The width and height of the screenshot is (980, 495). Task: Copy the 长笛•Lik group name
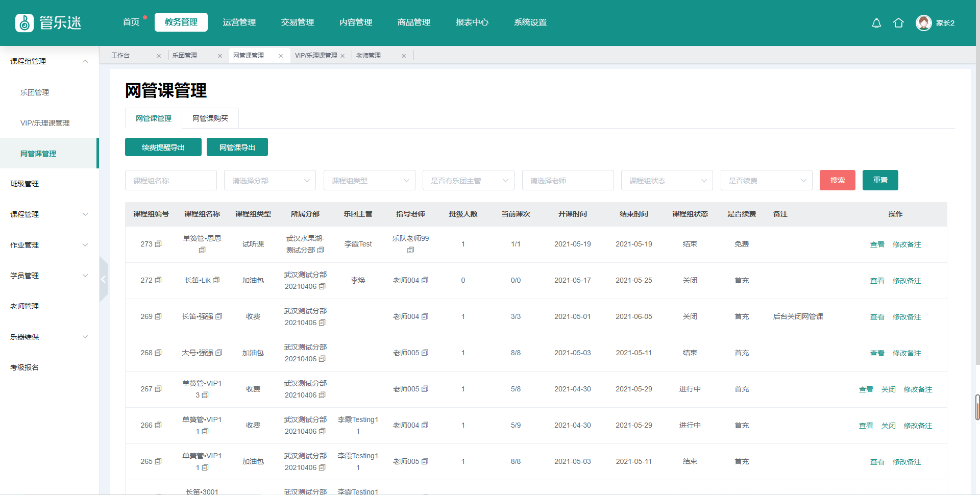pyautogui.click(x=216, y=280)
